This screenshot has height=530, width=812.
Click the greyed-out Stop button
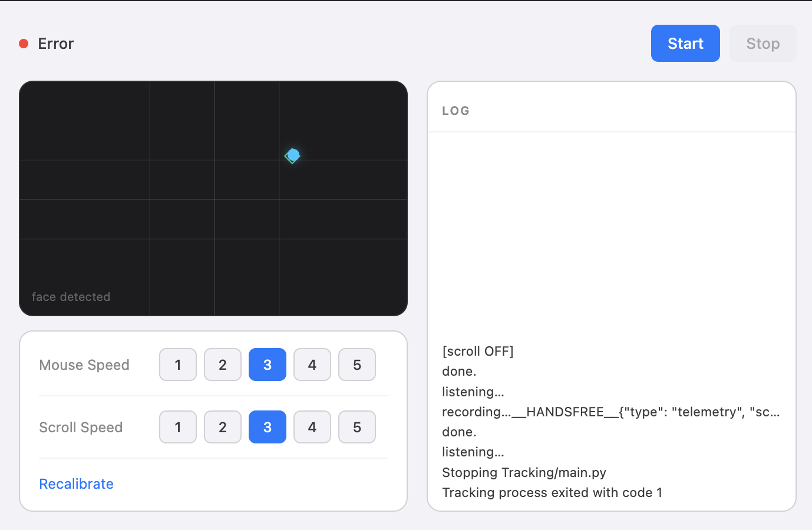coord(763,44)
